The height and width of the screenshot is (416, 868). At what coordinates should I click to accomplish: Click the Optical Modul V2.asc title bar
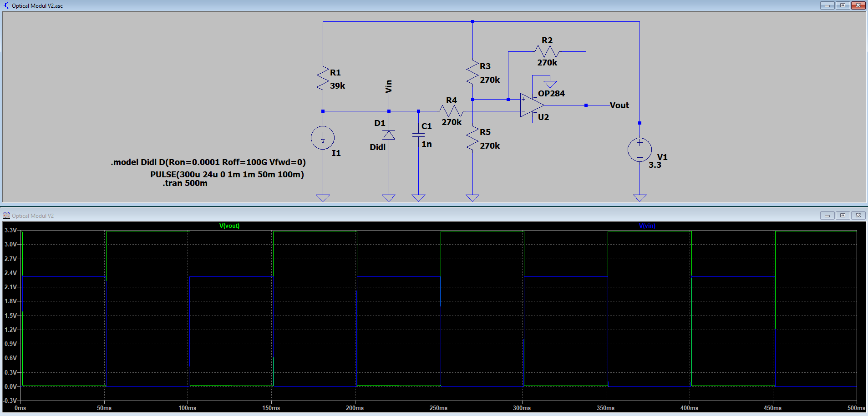tap(36, 5)
